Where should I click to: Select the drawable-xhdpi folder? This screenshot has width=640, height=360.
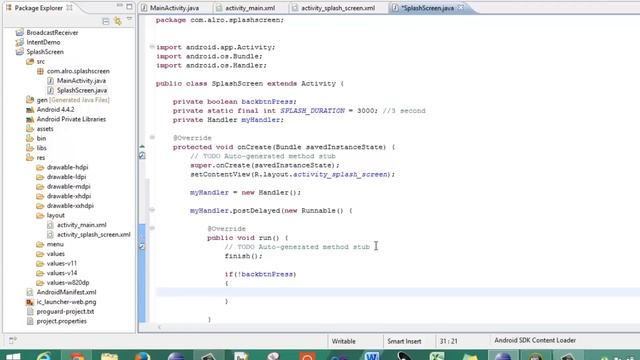coord(69,196)
